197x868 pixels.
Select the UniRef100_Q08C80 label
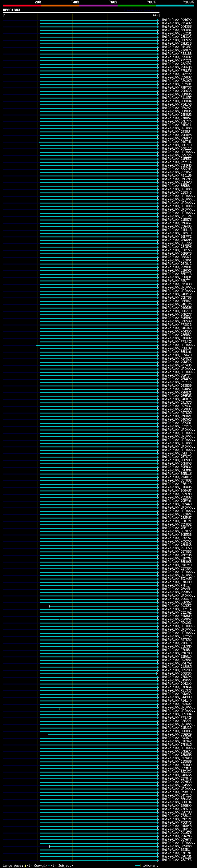click(176, 674)
